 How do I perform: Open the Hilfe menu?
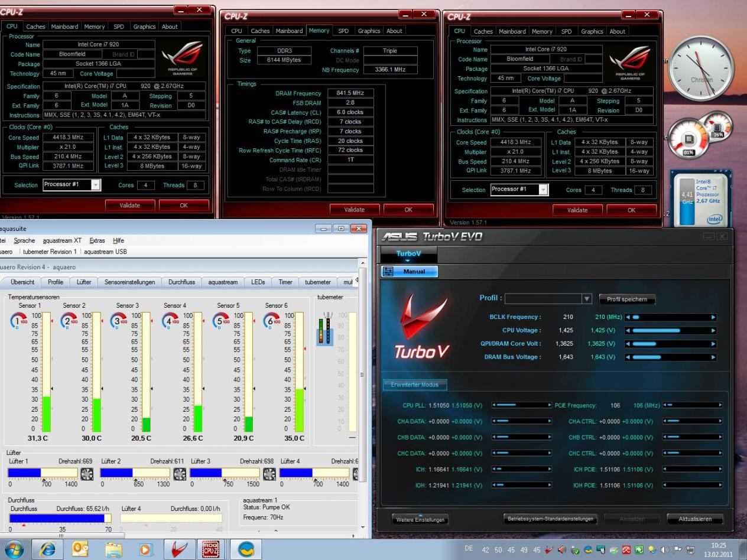click(x=119, y=240)
